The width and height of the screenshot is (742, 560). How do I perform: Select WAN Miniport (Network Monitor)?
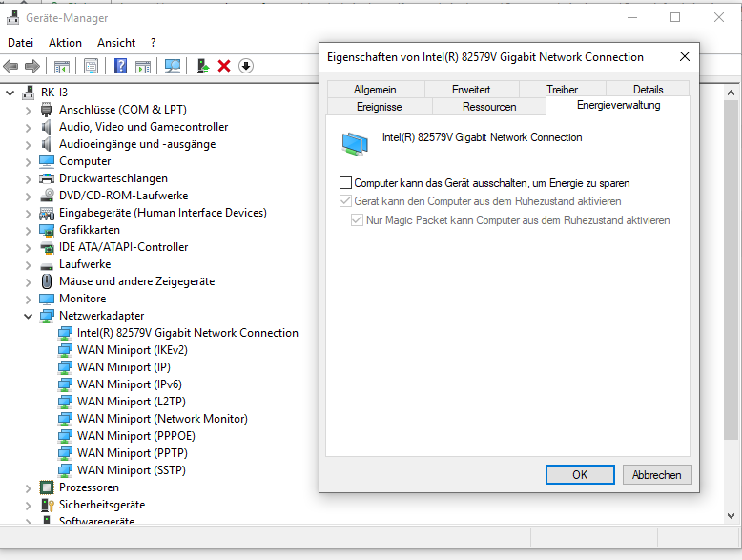162,419
